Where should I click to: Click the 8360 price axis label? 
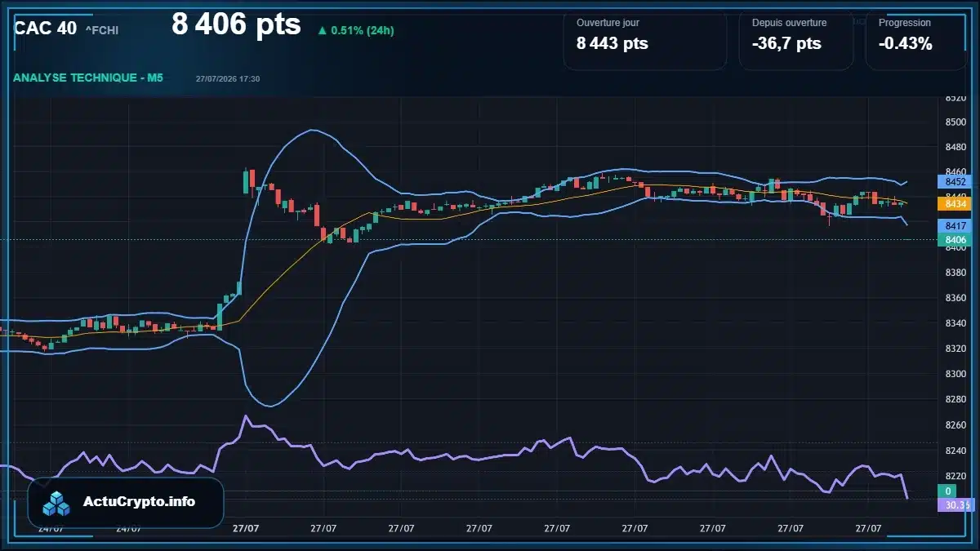pos(955,298)
